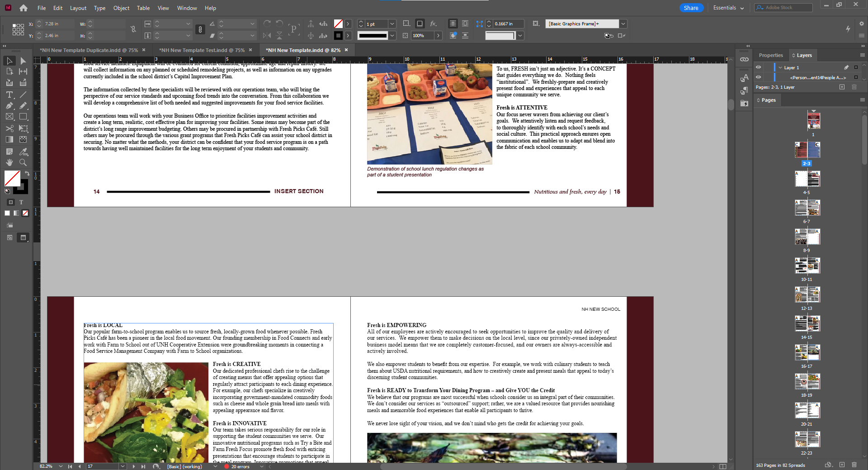The width and height of the screenshot is (868, 470).
Task: Choose the Note tool
Action: point(9,152)
